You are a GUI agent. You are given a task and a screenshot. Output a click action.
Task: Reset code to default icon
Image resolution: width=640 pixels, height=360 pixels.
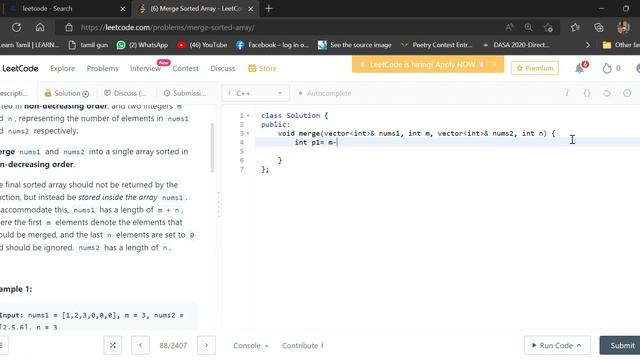(607, 93)
